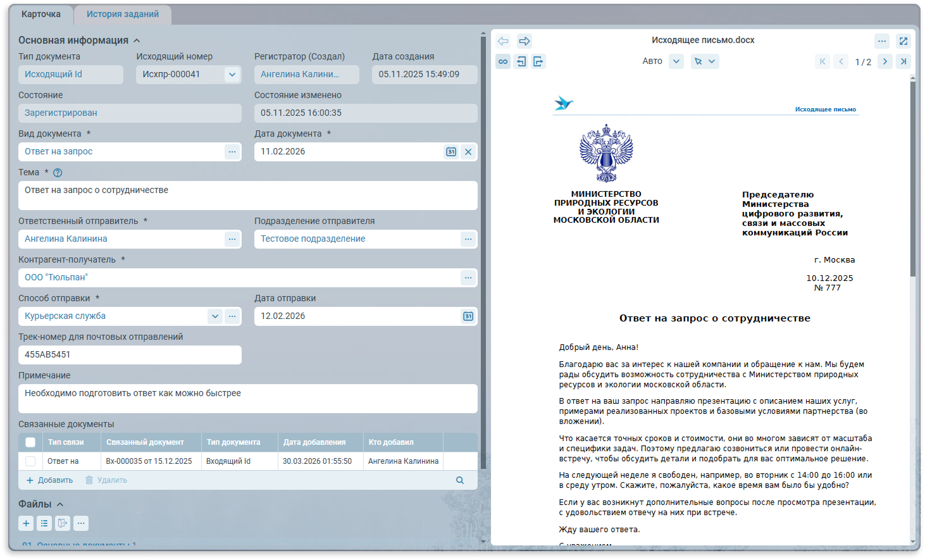925x560 pixels.
Task: Click Добавить to add a linked document
Action: 49,480
